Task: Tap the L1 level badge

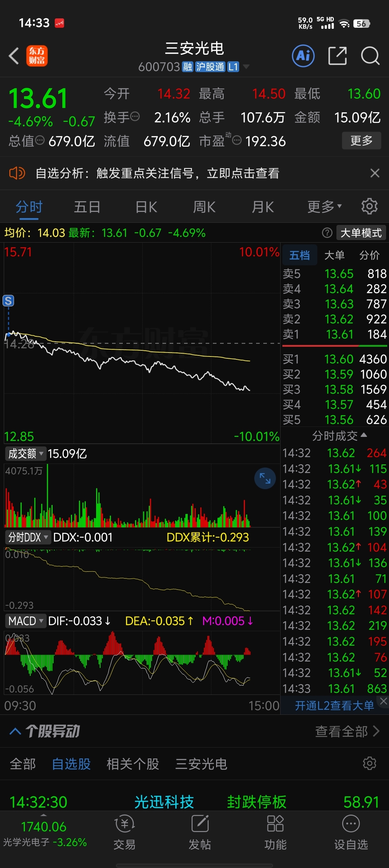Action: tap(233, 67)
